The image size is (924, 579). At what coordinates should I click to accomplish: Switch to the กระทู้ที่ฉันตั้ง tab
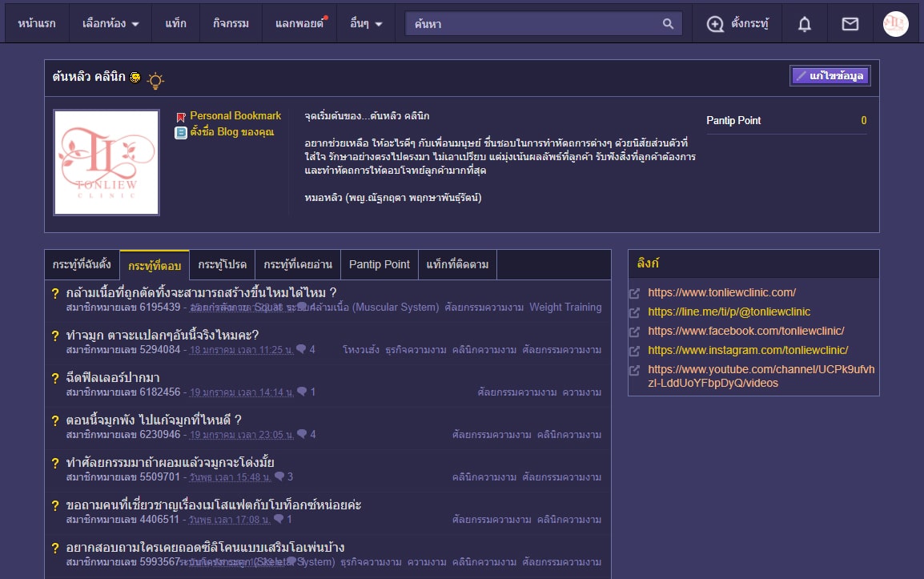click(82, 264)
